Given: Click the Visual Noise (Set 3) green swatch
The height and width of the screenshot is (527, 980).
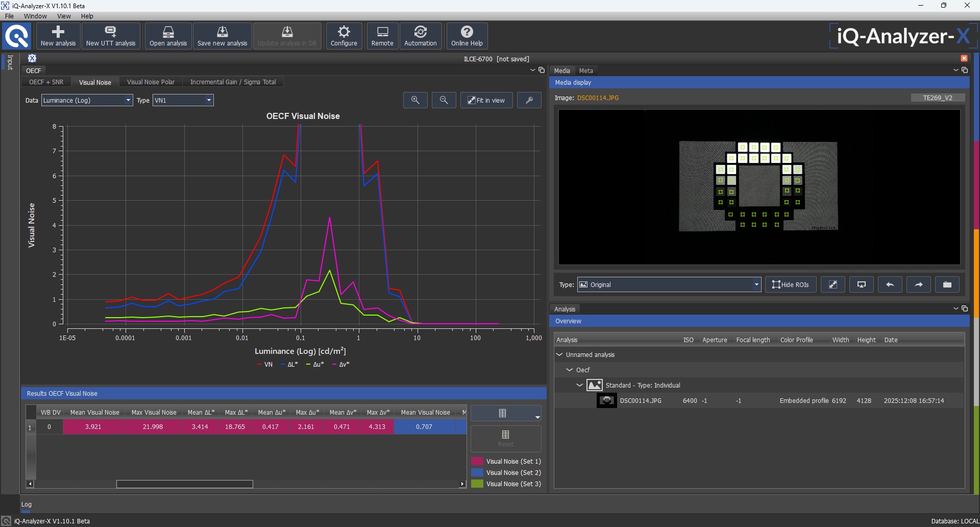Looking at the screenshot, I should coord(477,484).
